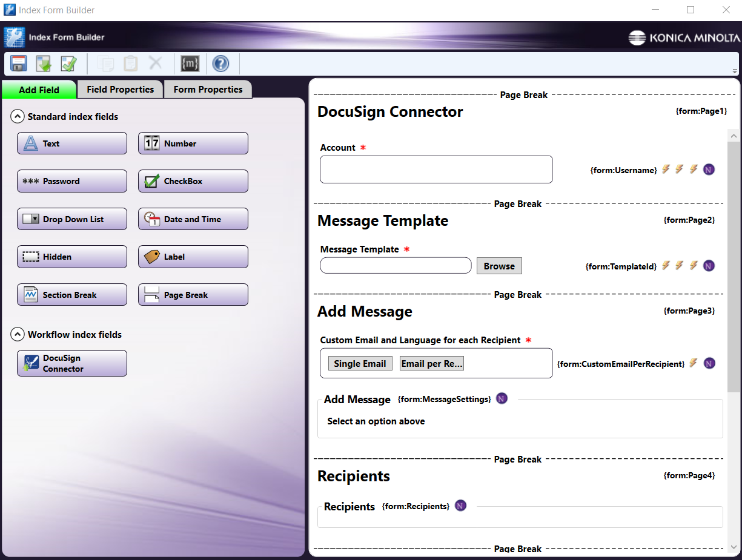The height and width of the screenshot is (560, 742).
Task: Click the {form:Page2} tag
Action: 689,220
